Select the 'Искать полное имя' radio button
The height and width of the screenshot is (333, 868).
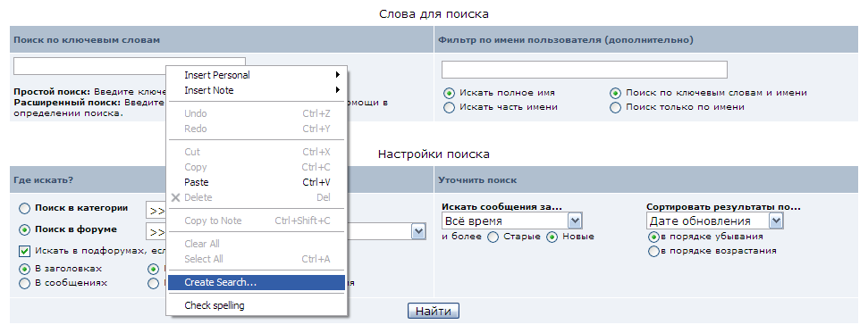tap(450, 93)
